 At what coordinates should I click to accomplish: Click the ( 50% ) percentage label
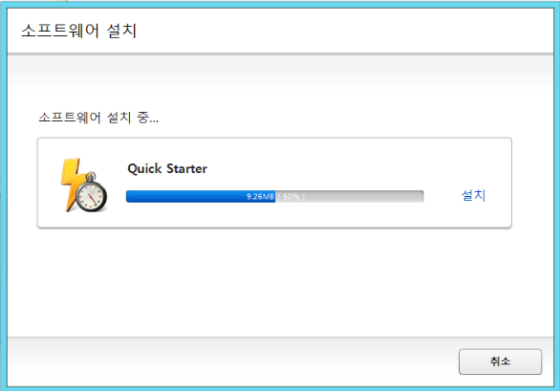click(291, 197)
